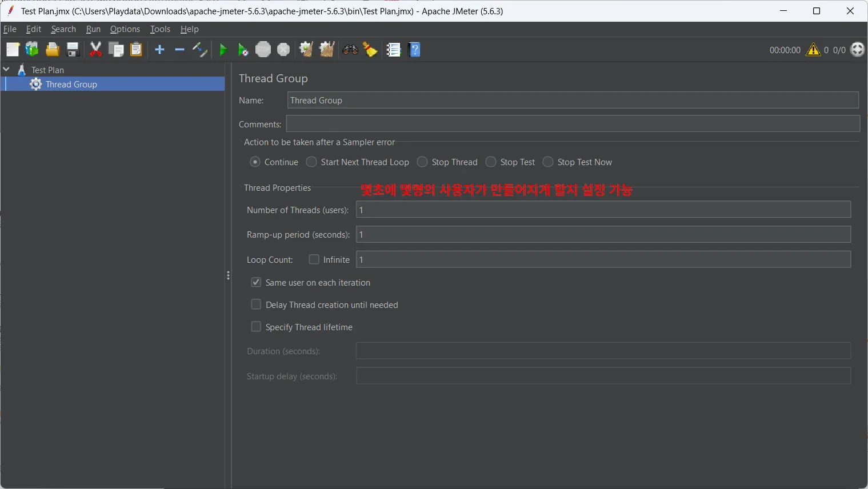The width and height of the screenshot is (868, 489).
Task: Choose Stop Test Now radio option
Action: coord(548,162)
